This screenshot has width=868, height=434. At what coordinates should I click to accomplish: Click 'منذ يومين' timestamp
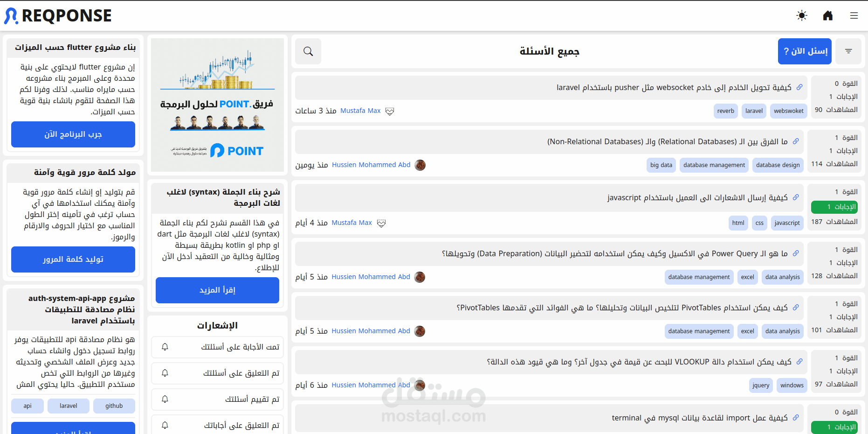tap(311, 165)
